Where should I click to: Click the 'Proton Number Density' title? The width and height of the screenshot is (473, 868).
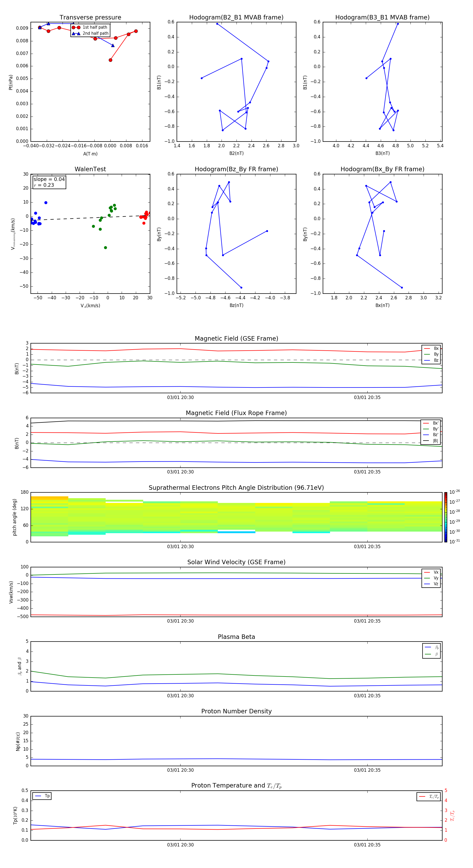click(x=236, y=711)
